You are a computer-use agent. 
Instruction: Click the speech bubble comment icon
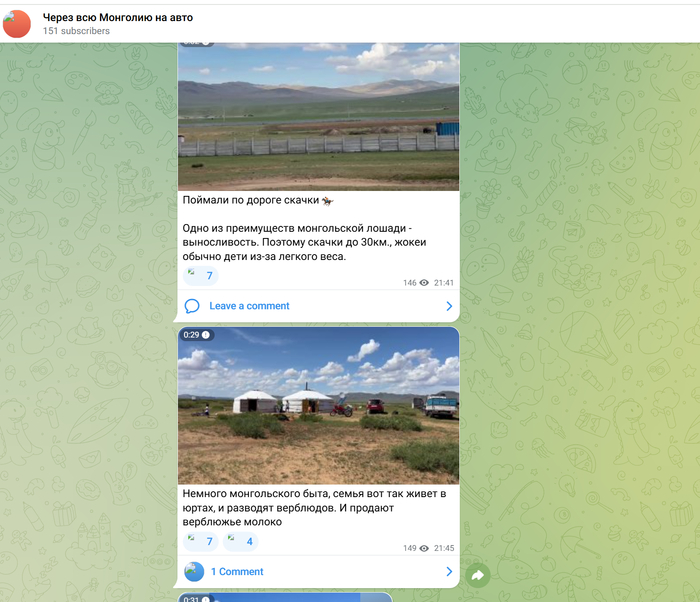tap(192, 306)
